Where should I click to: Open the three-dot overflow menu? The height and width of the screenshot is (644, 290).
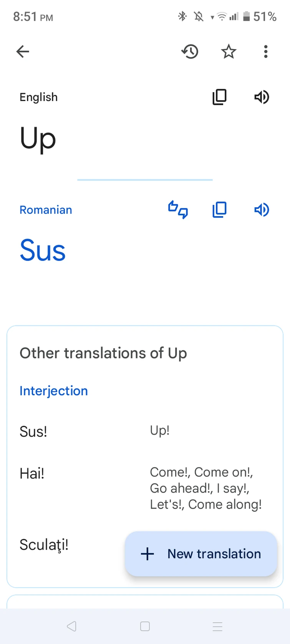(x=265, y=51)
